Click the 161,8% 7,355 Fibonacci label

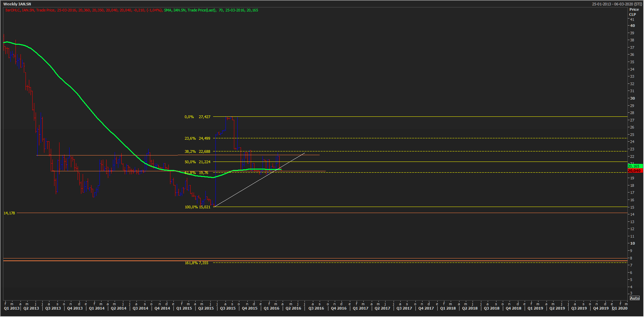(196, 263)
